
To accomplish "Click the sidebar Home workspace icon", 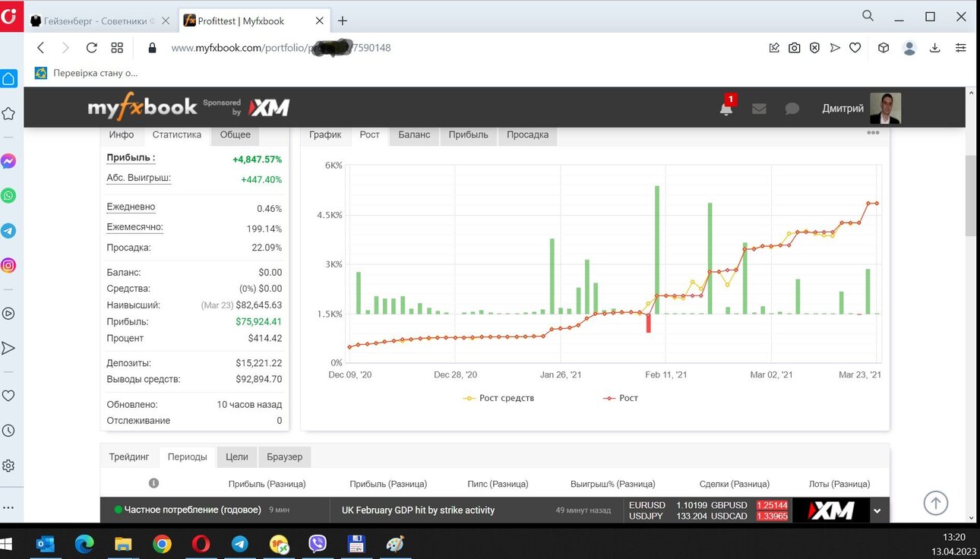I will (x=8, y=79).
